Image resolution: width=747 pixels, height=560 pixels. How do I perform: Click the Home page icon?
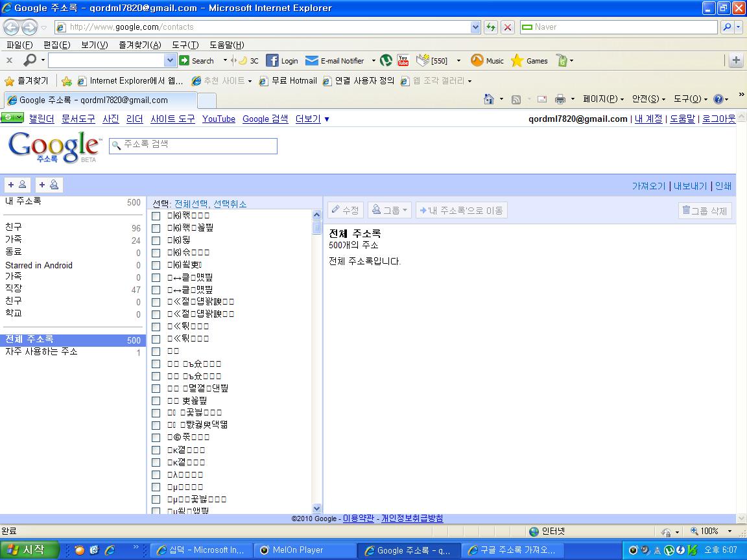(489, 99)
